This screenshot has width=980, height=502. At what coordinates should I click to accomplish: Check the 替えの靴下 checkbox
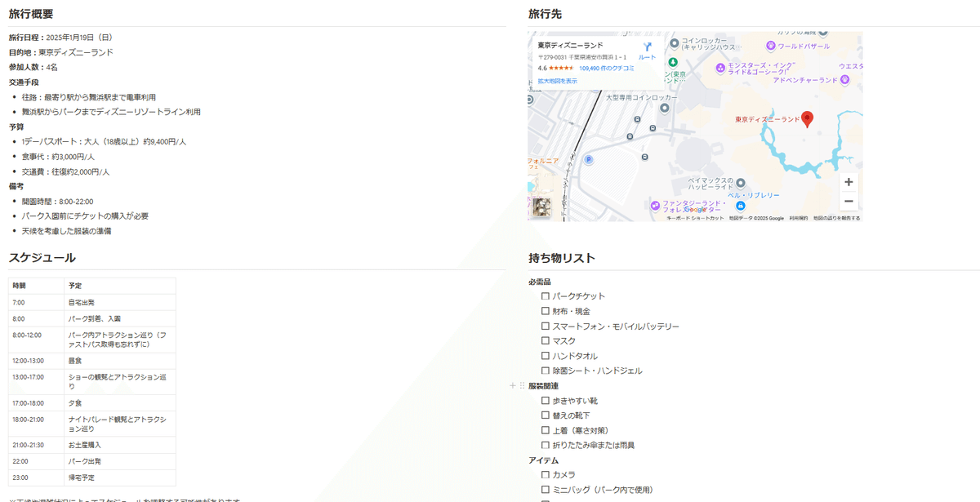(546, 415)
